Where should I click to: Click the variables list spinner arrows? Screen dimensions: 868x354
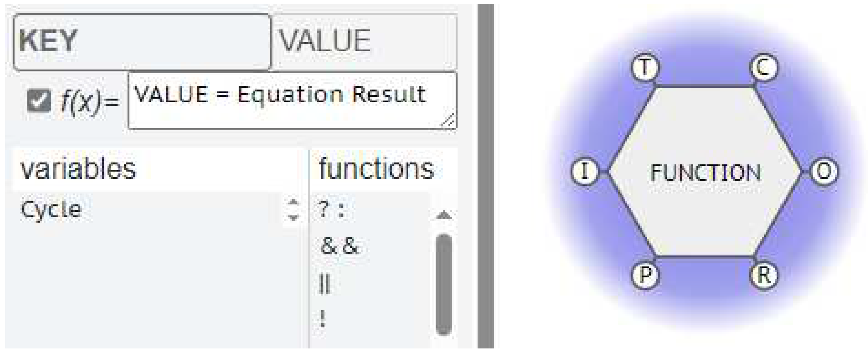pyautogui.click(x=293, y=209)
